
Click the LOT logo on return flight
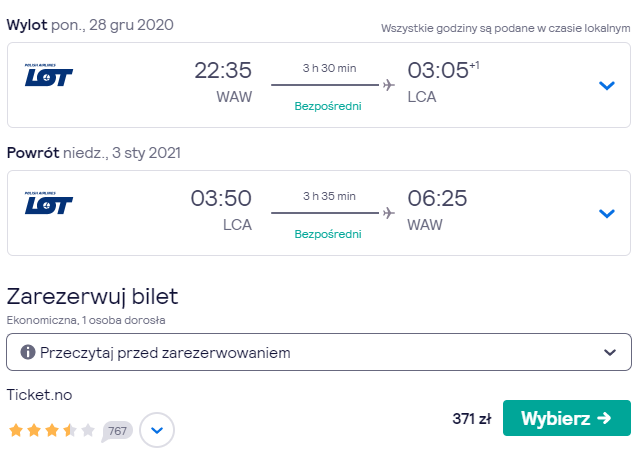49,203
